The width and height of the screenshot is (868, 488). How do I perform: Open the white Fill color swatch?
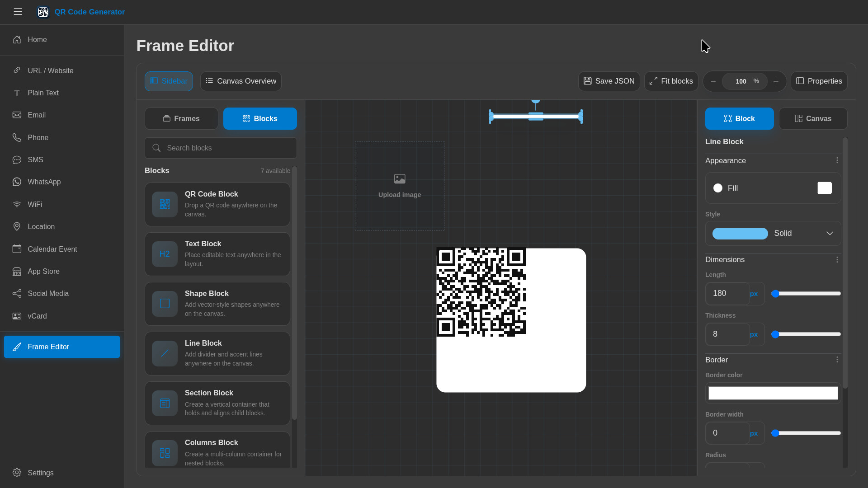point(825,188)
